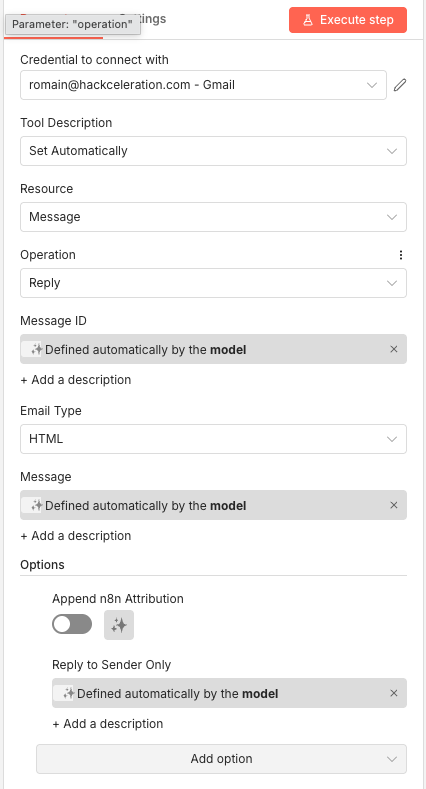This screenshot has height=789, width=426.
Task: Change the Operation dropdown from Reply
Action: [213, 283]
